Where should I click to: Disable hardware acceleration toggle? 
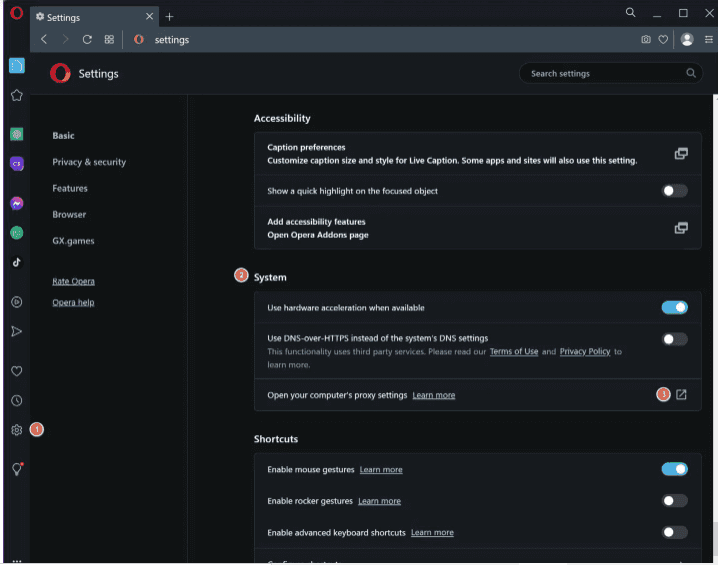pyautogui.click(x=674, y=308)
